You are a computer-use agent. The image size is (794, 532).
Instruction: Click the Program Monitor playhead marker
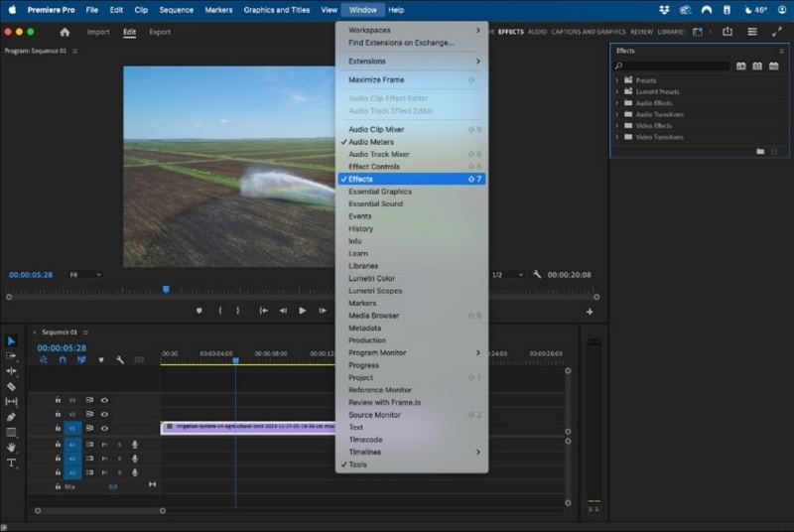(x=166, y=290)
